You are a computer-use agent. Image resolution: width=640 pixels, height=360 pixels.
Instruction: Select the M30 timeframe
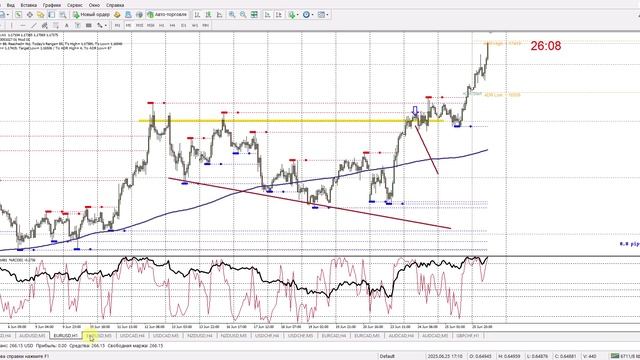151,25
